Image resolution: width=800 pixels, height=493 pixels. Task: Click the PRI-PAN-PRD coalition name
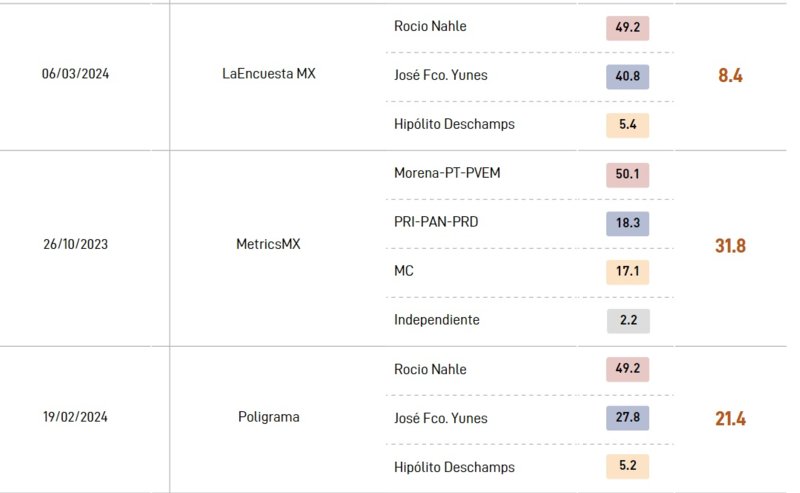point(436,222)
